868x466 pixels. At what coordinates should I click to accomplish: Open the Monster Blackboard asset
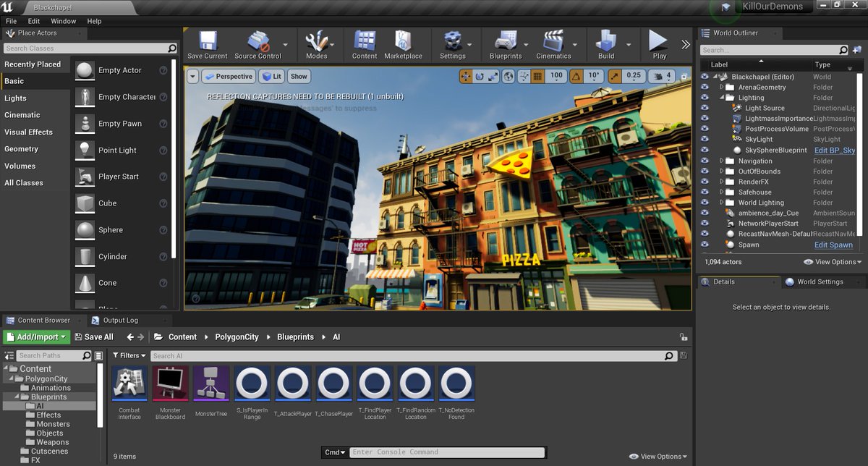click(170, 384)
